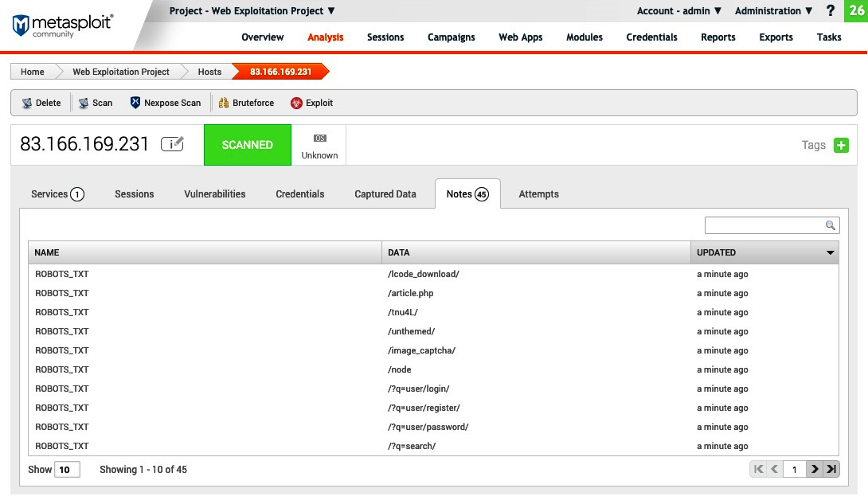The image size is (868, 504).
Task: Click the Delete host toolbar icon
Action: click(x=28, y=103)
